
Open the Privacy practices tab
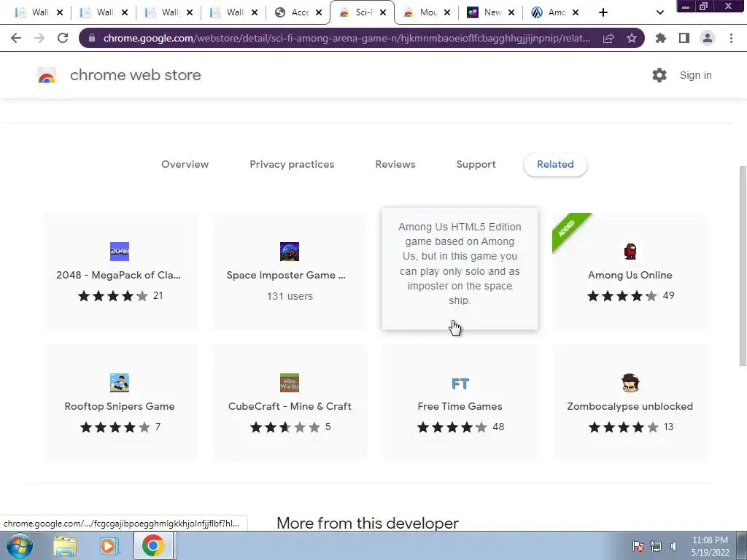coord(292,164)
